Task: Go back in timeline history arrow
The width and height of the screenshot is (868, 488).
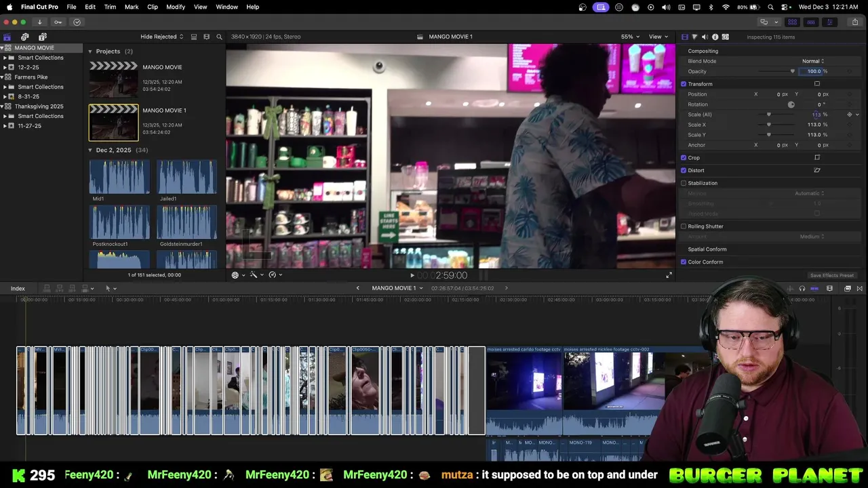Action: point(358,288)
